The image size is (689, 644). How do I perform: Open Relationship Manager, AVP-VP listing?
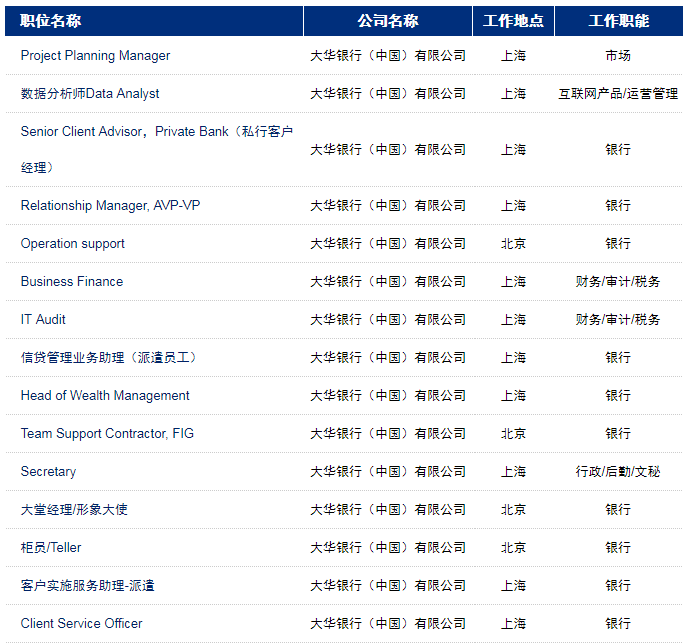point(110,206)
